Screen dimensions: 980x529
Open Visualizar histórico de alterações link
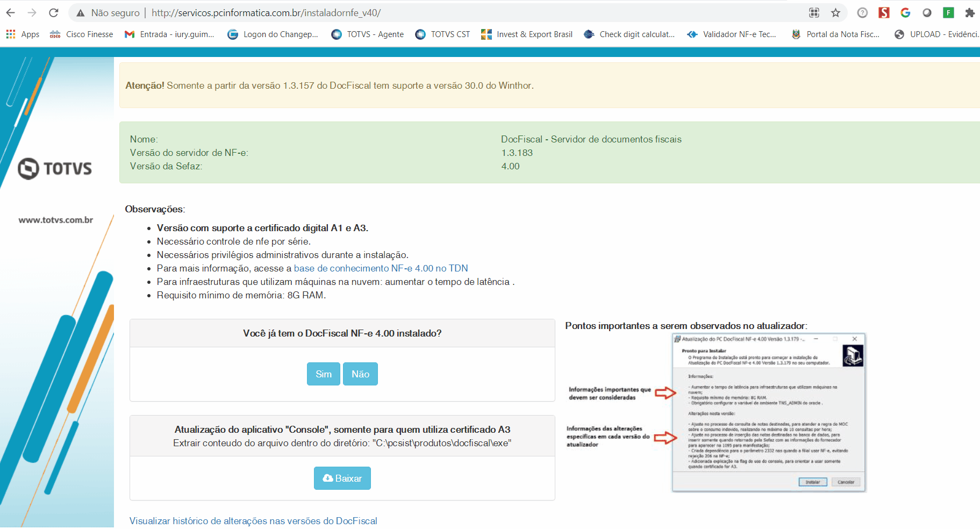click(x=253, y=521)
